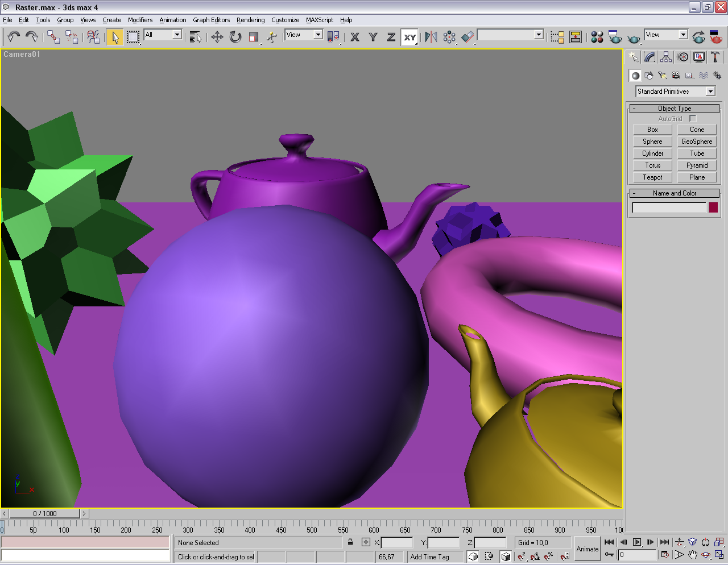Click the Mirror Selected Objects icon
This screenshot has width=728, height=565.
[x=431, y=38]
